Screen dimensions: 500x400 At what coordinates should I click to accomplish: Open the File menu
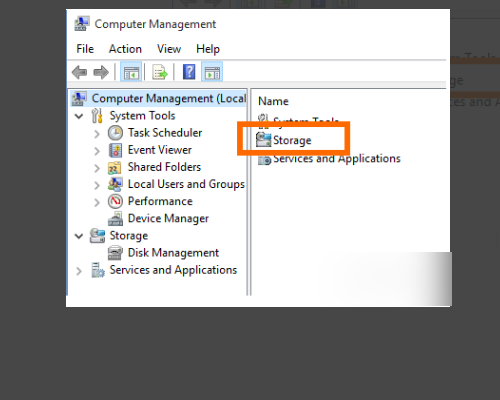pyautogui.click(x=85, y=49)
